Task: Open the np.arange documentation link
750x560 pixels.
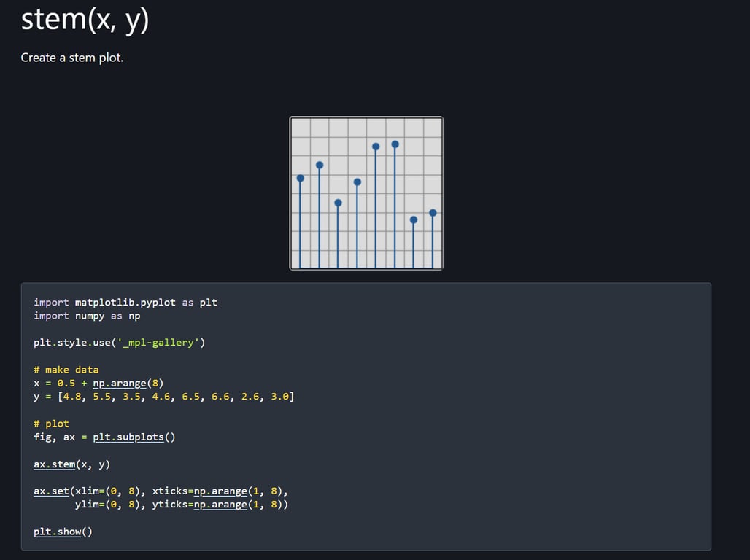Action: click(x=120, y=383)
